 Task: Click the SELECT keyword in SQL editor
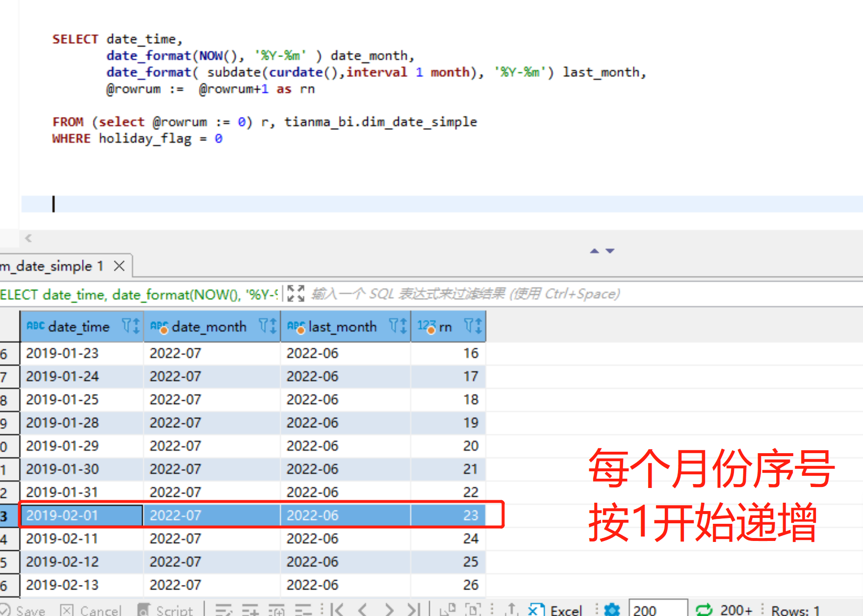point(75,39)
